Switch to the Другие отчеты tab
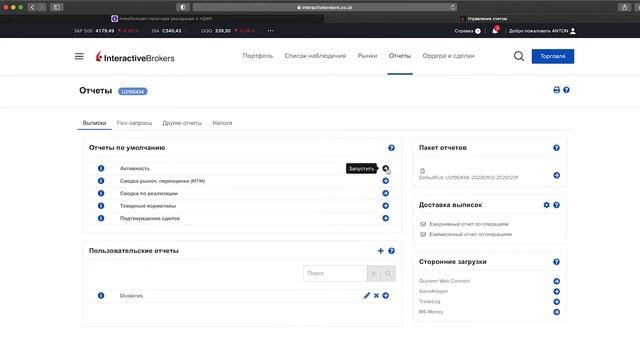 click(x=182, y=123)
